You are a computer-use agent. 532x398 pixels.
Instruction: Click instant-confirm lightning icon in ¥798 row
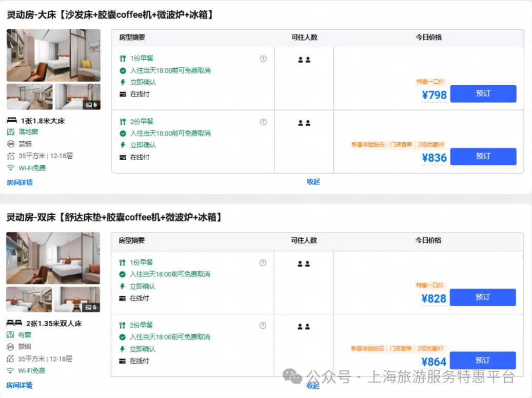[x=123, y=82]
